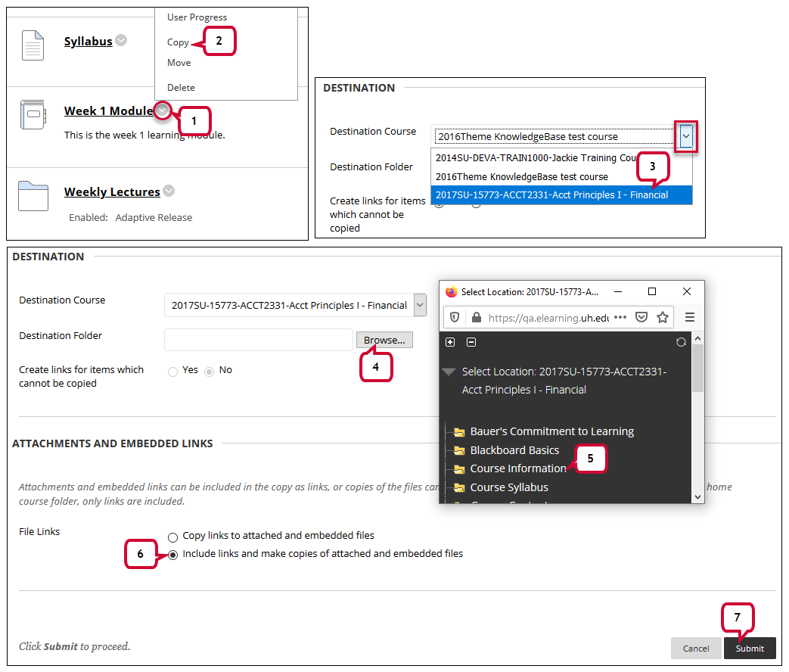Open Week 1 Module options chevron
Screen dimensions: 789x672
coord(162,110)
